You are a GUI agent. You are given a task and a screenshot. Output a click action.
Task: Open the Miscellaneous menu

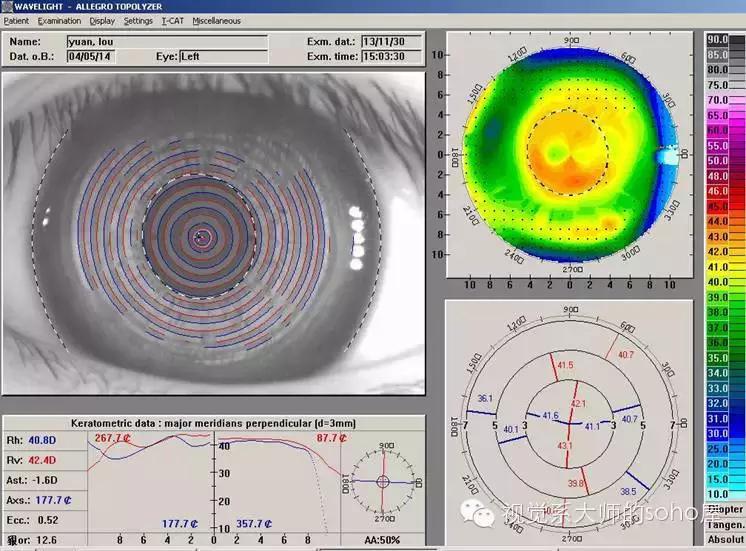(x=216, y=21)
